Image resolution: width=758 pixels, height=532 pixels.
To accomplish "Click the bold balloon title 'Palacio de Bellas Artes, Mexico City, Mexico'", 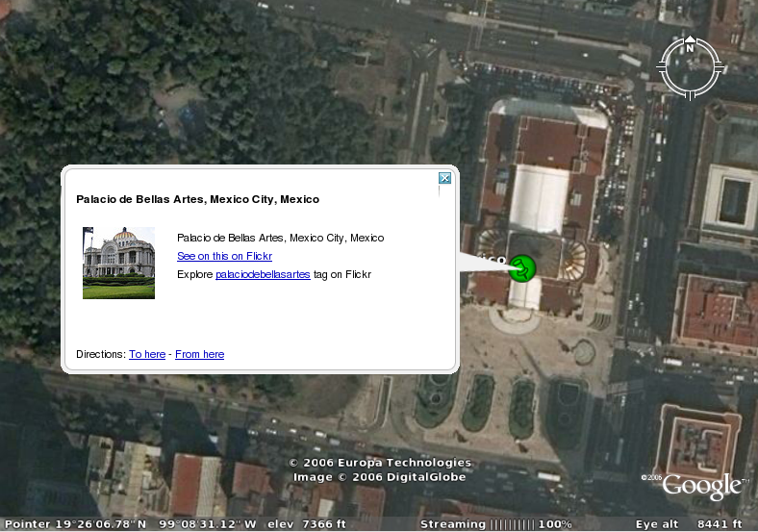I will pyautogui.click(x=198, y=199).
